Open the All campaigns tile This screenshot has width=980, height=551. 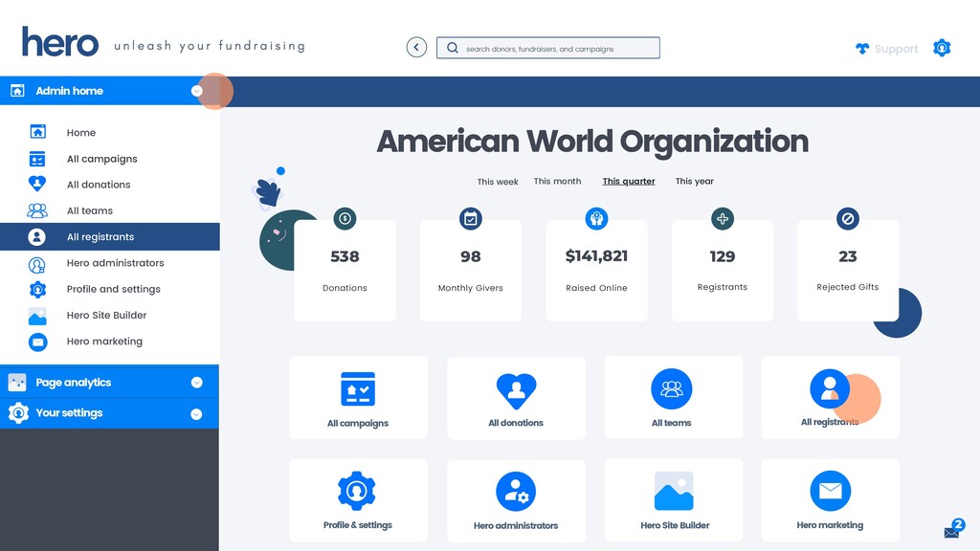coord(358,398)
